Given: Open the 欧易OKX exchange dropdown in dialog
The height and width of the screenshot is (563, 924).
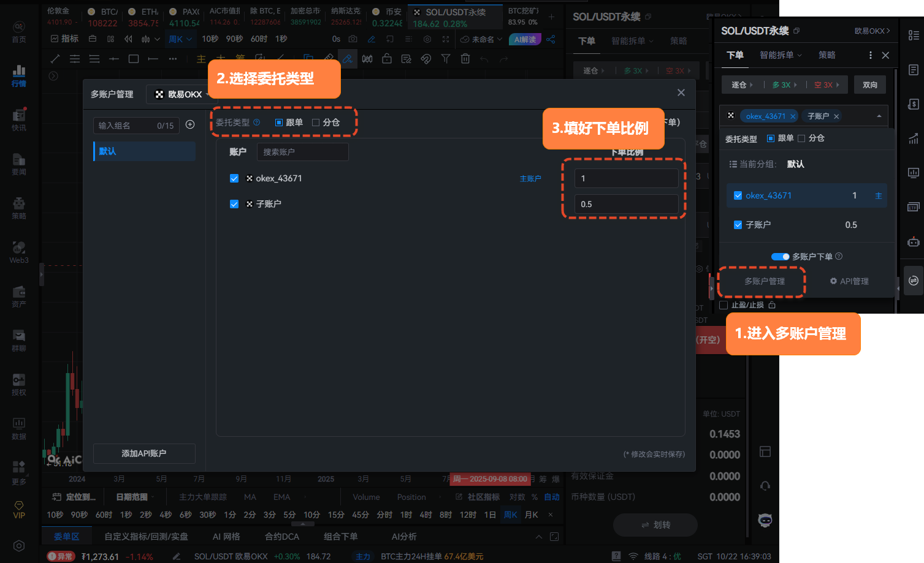Looking at the screenshot, I should tap(181, 94).
